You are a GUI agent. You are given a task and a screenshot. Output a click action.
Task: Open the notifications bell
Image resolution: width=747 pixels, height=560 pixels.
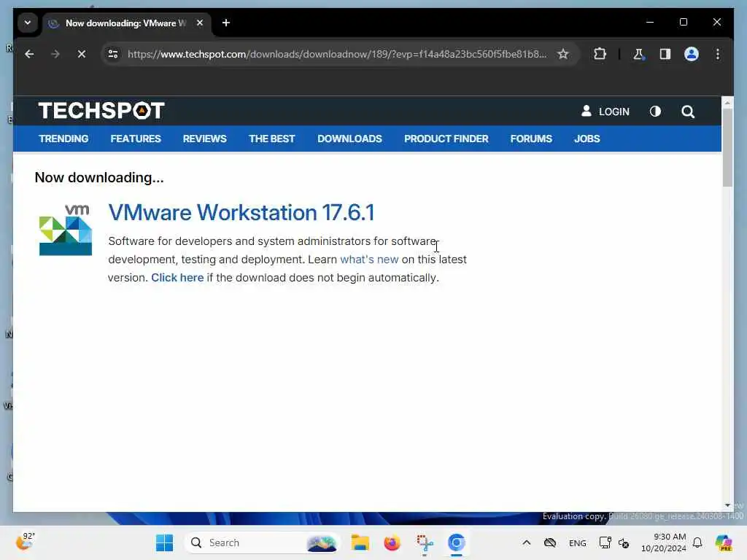(x=697, y=542)
